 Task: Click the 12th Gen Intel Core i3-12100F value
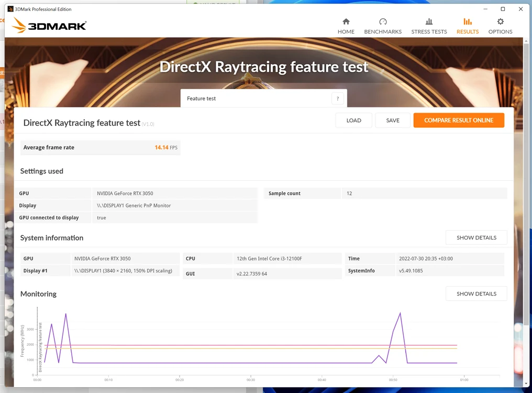[x=269, y=258]
